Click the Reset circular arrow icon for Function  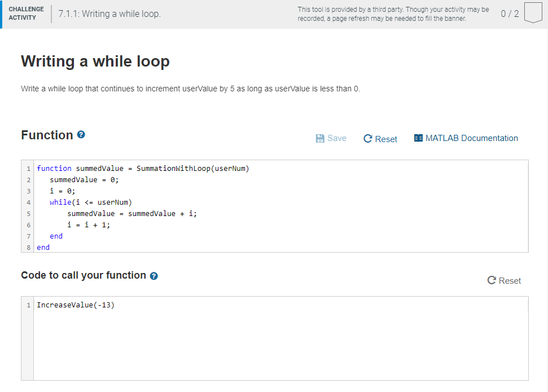367,139
